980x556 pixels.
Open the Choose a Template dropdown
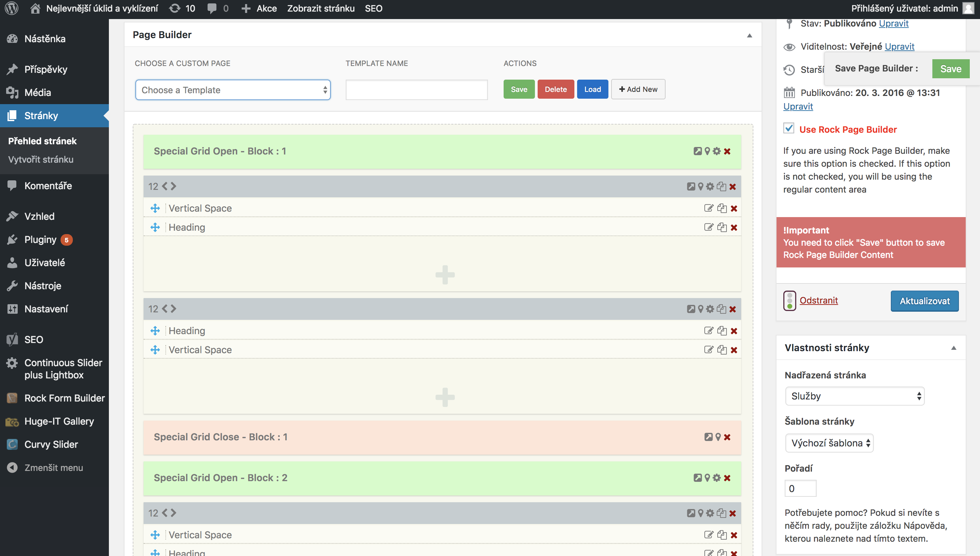[x=233, y=90]
